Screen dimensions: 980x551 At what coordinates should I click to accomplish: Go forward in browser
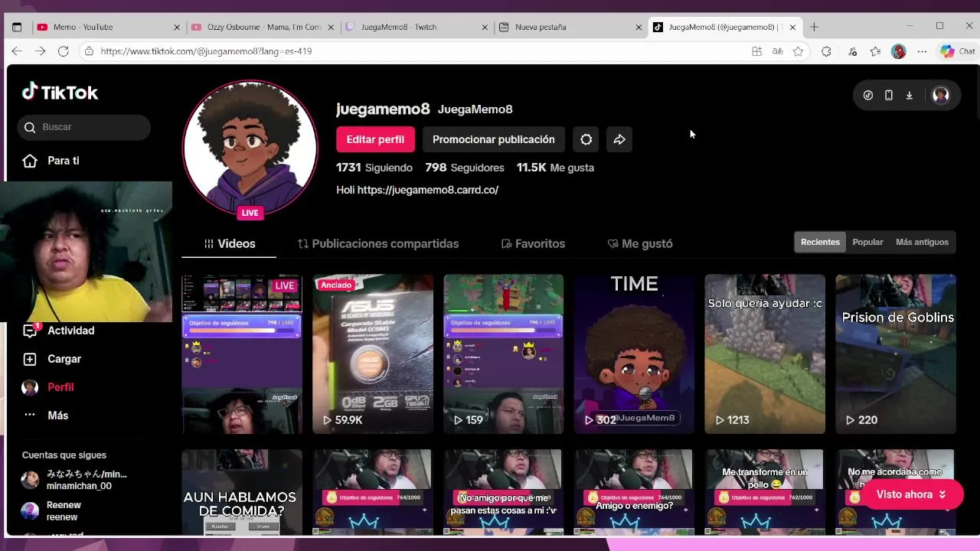coord(40,51)
